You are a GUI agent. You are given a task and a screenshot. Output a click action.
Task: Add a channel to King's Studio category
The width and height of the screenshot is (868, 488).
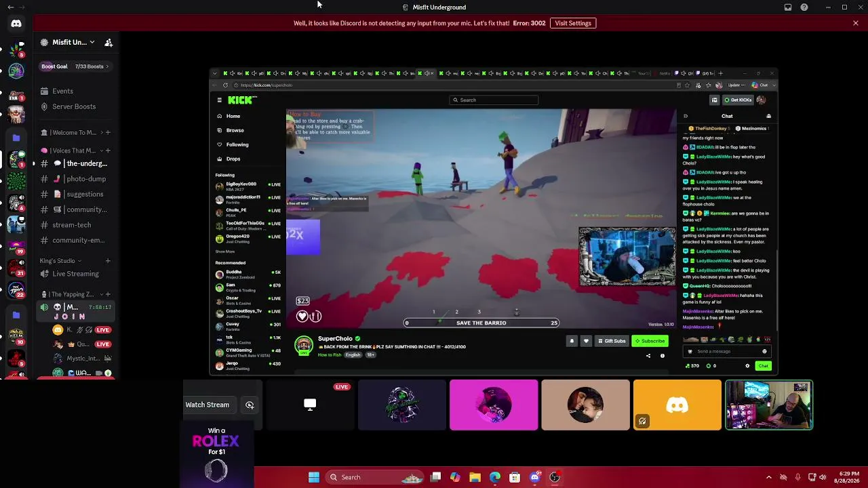108,261
